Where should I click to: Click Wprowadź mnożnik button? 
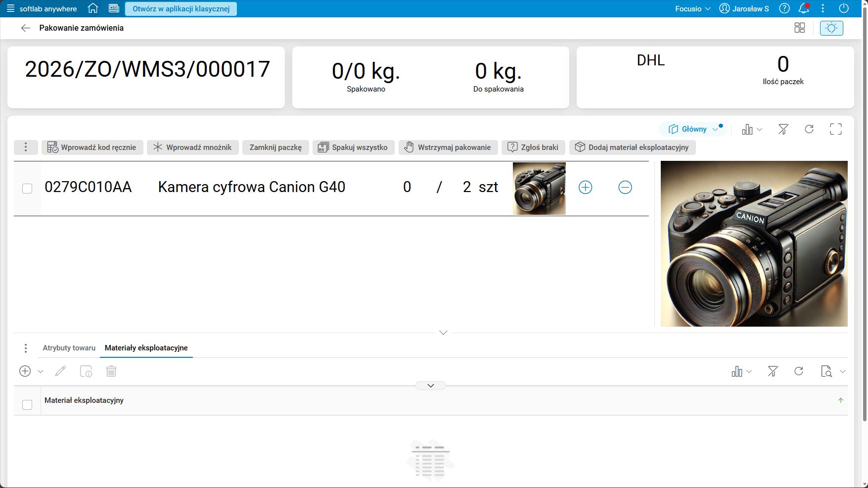pyautogui.click(x=193, y=147)
